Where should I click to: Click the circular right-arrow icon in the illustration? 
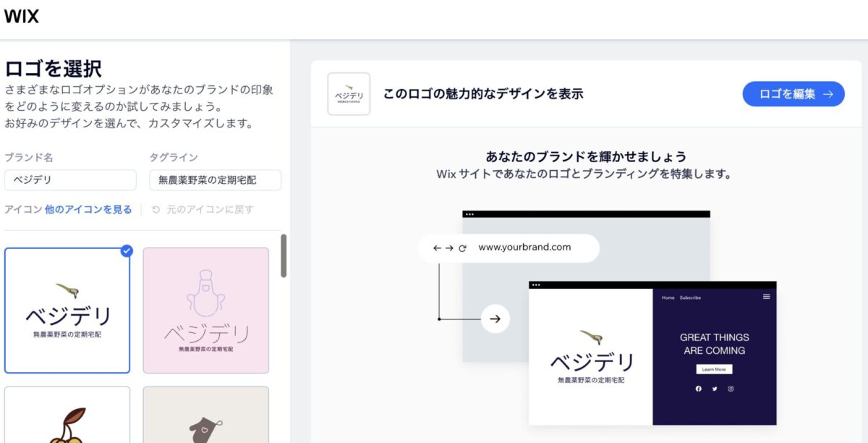pos(495,318)
